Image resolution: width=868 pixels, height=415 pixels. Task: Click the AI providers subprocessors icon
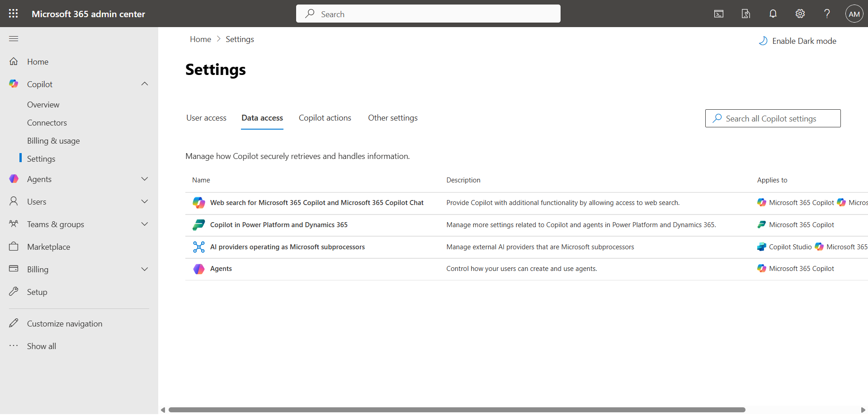pyautogui.click(x=198, y=247)
